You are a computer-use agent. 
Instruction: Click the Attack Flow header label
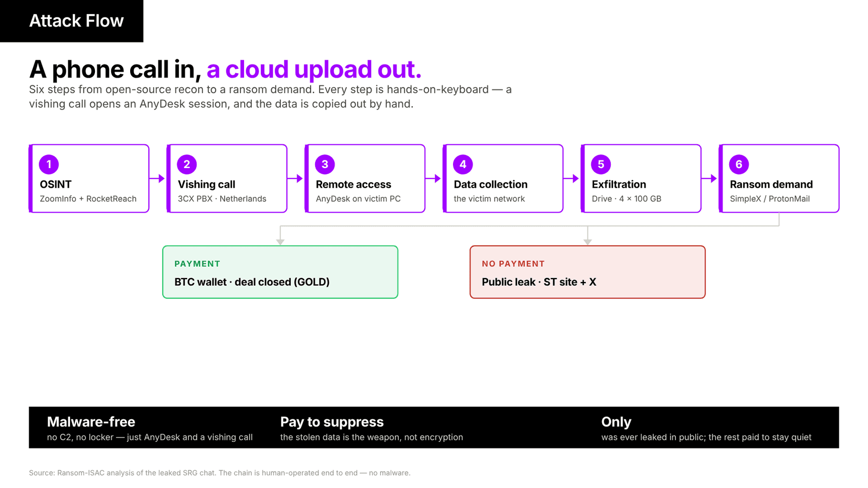click(x=76, y=21)
